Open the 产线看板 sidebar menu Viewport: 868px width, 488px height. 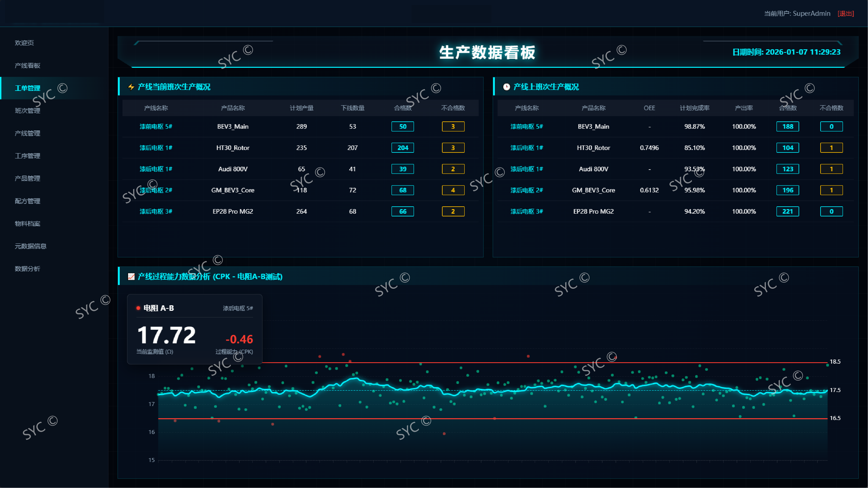click(28, 65)
